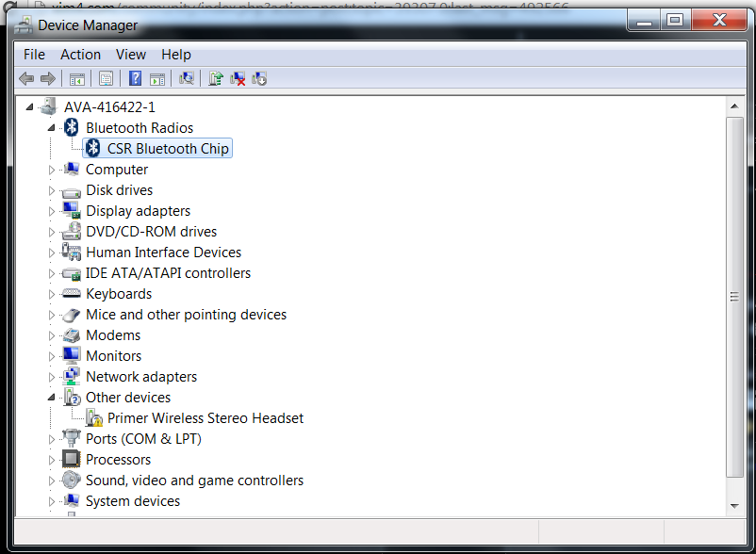756x554 pixels.
Task: Select the Other devices label
Action: click(x=128, y=397)
